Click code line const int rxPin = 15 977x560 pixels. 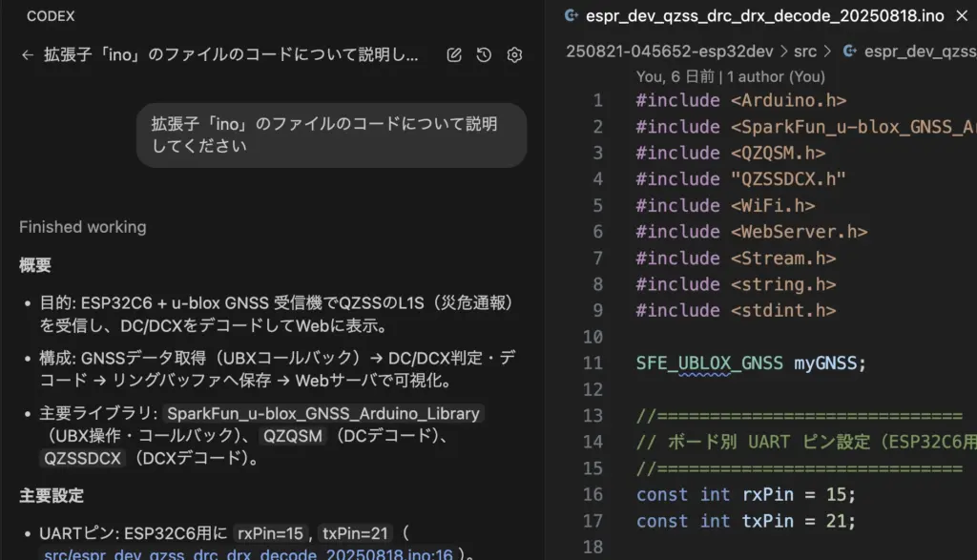(746, 494)
